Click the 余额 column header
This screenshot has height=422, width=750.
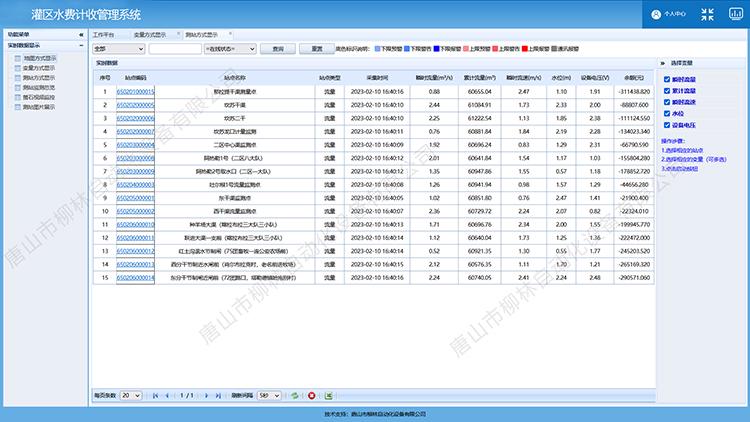(634, 78)
